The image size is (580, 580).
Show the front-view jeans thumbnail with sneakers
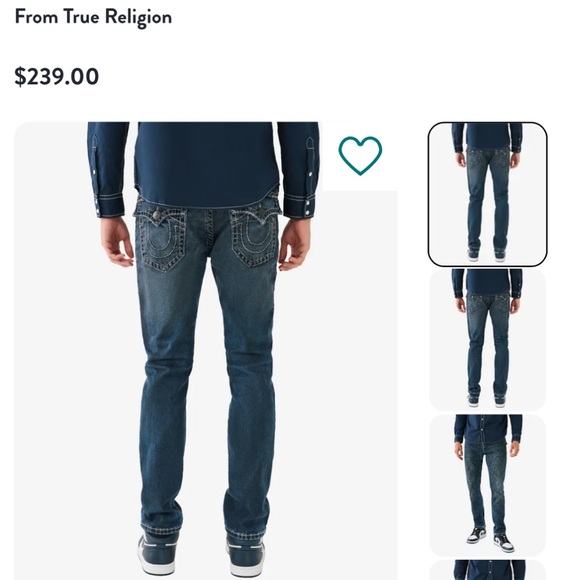tap(488, 485)
